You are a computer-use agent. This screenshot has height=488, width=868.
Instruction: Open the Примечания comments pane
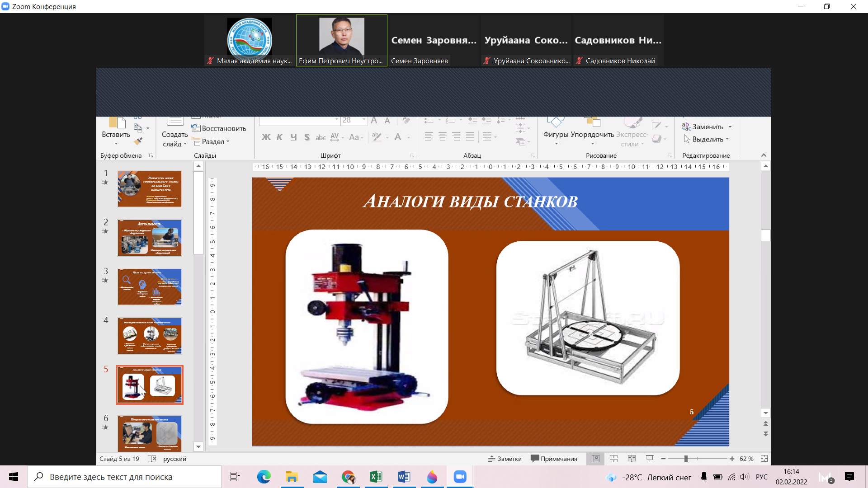pyautogui.click(x=554, y=459)
